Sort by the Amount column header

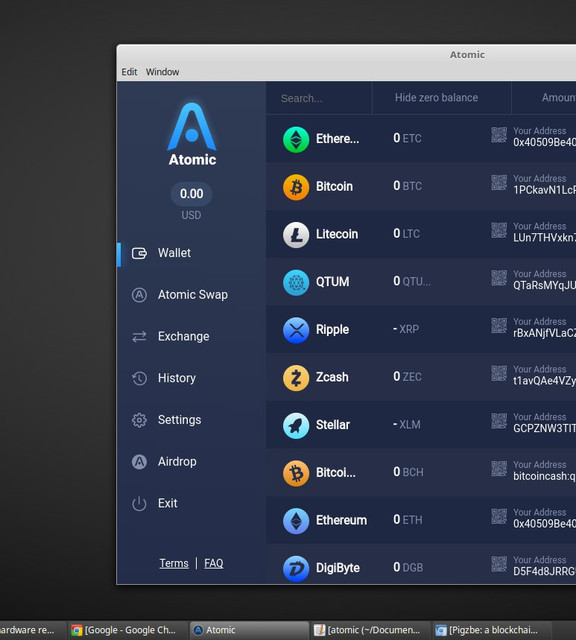(558, 98)
